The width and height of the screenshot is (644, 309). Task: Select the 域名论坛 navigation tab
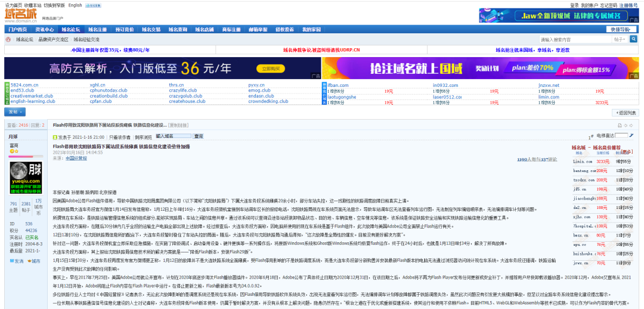(x=71, y=30)
